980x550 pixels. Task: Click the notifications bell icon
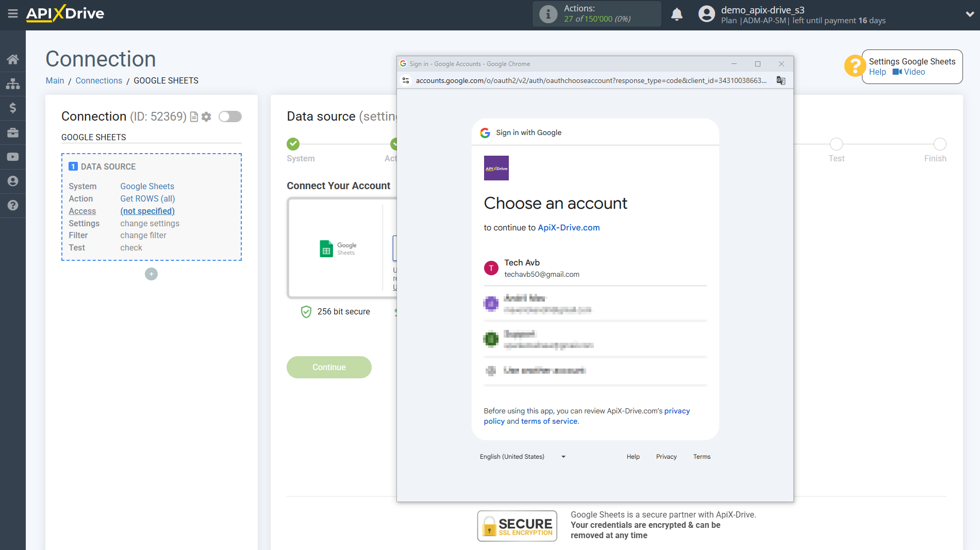point(677,14)
